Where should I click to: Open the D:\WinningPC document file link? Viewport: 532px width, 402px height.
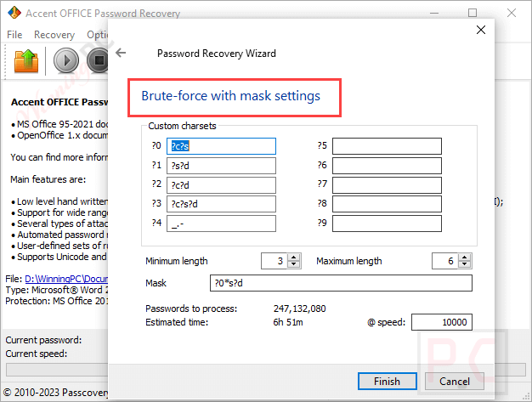66,279
